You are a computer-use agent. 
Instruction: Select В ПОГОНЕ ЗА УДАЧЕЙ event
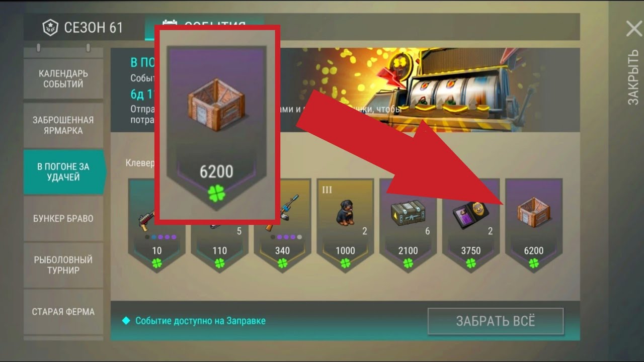tap(63, 171)
